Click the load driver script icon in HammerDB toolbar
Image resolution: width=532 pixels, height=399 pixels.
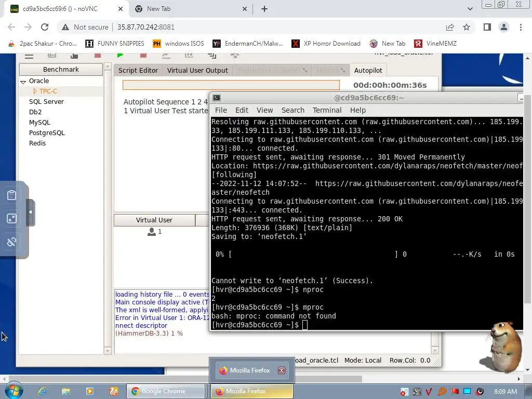pyautogui.click(x=74, y=56)
